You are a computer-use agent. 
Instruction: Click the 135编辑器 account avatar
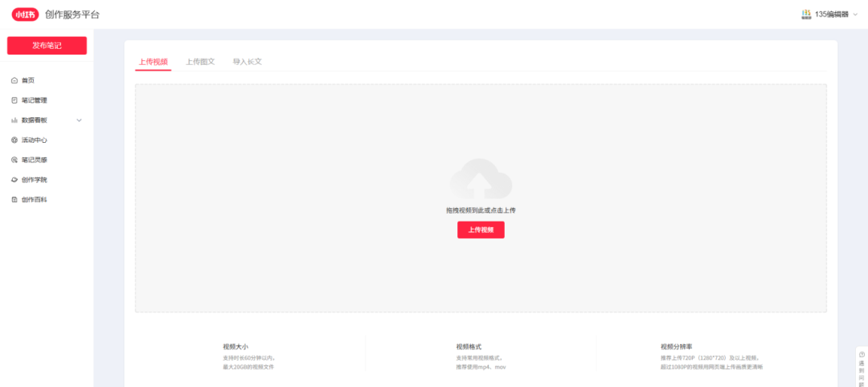pos(805,14)
